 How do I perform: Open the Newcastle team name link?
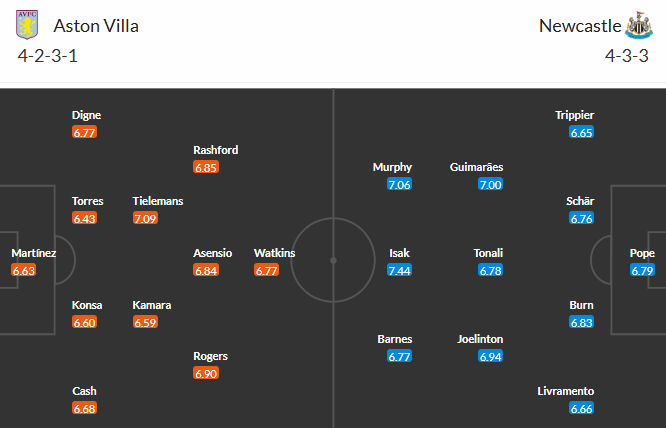577,26
